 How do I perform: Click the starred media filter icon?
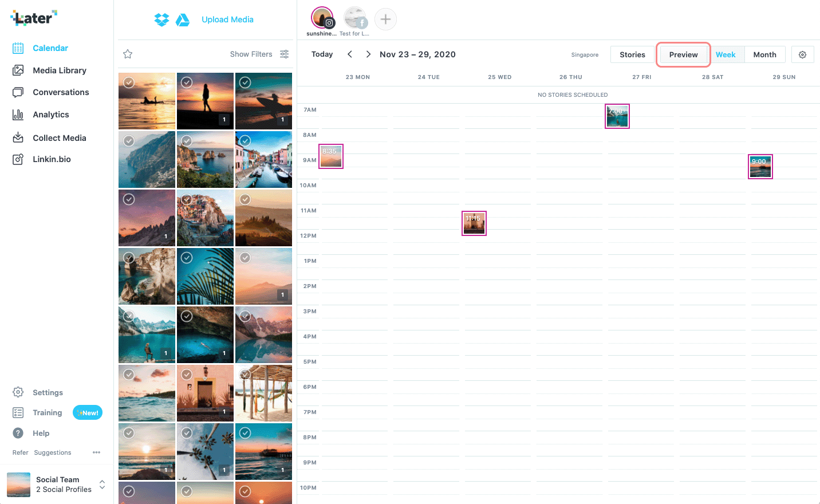point(128,54)
